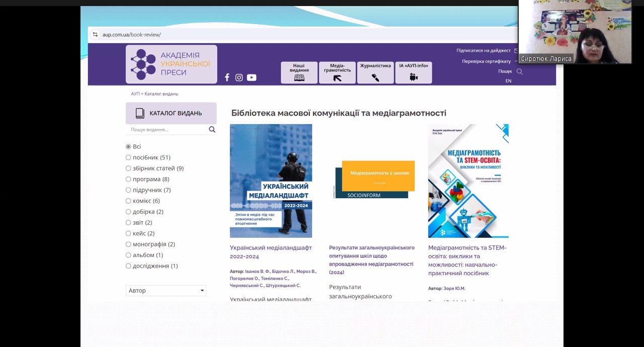Select the комікс (6) filter

pyautogui.click(x=128, y=201)
